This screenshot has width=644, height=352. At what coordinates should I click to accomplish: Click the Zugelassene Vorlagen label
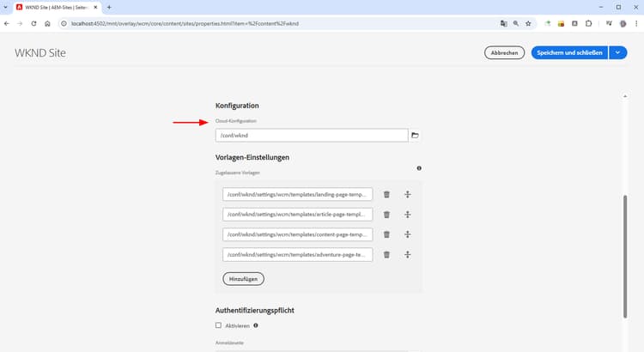point(237,173)
